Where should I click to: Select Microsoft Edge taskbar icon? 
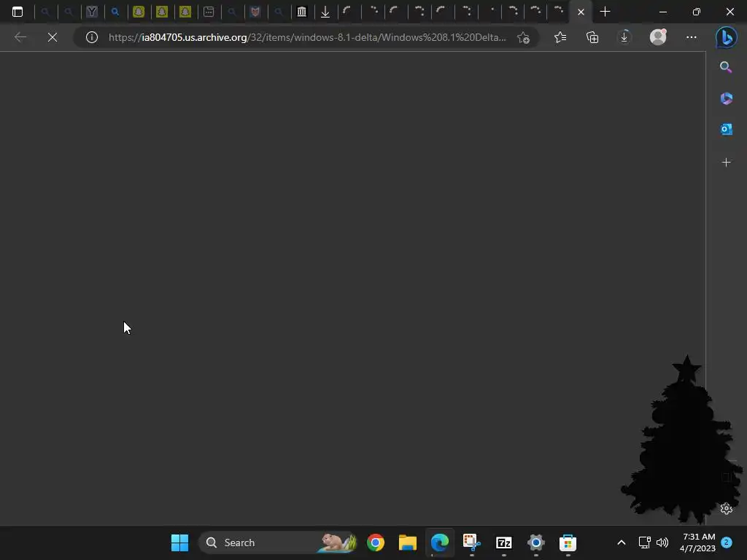[439, 542]
